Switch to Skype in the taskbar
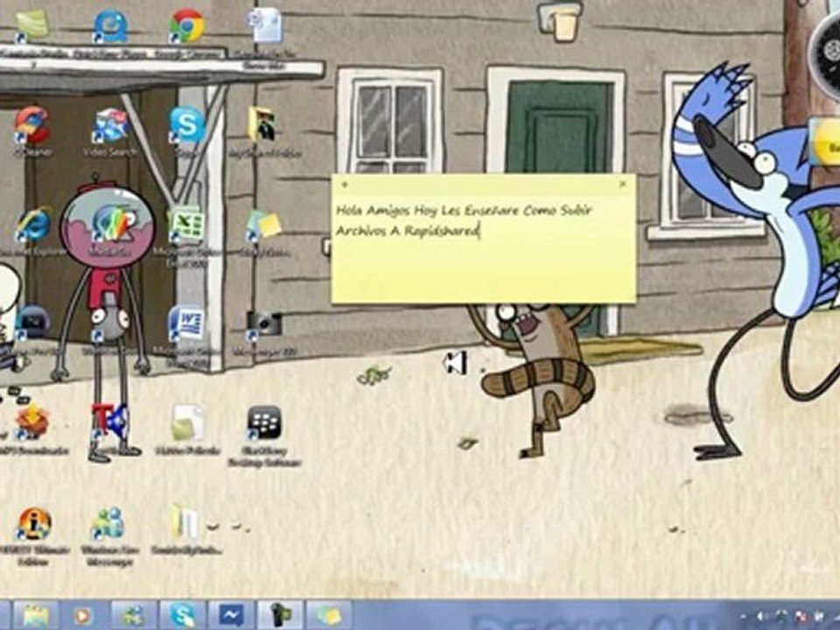840x630 pixels. point(182,616)
